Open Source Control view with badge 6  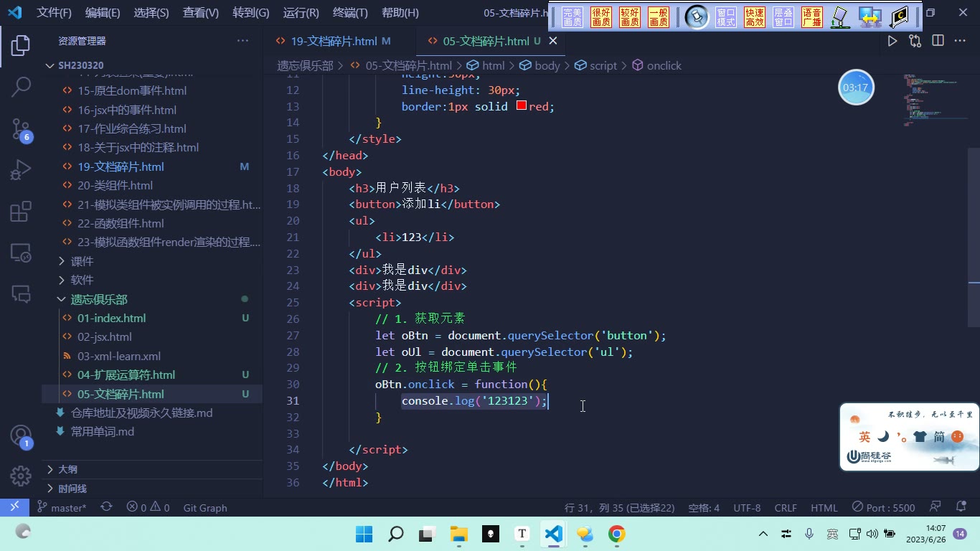[21, 129]
